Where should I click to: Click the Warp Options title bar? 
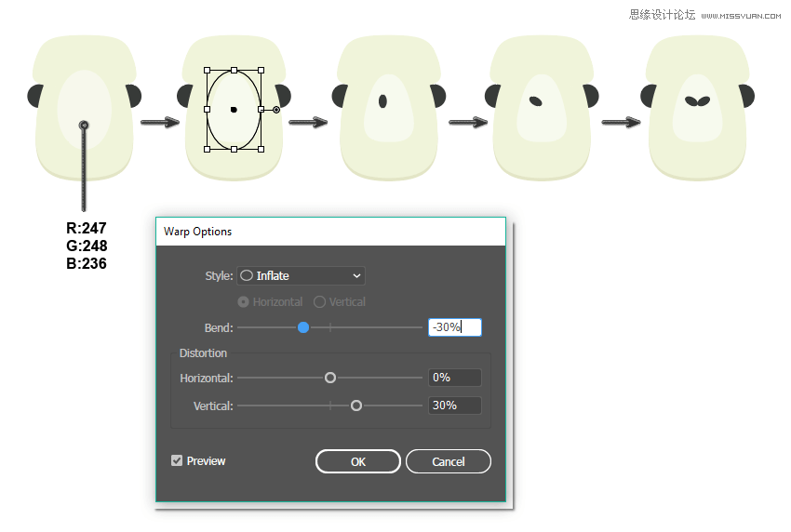click(x=330, y=232)
